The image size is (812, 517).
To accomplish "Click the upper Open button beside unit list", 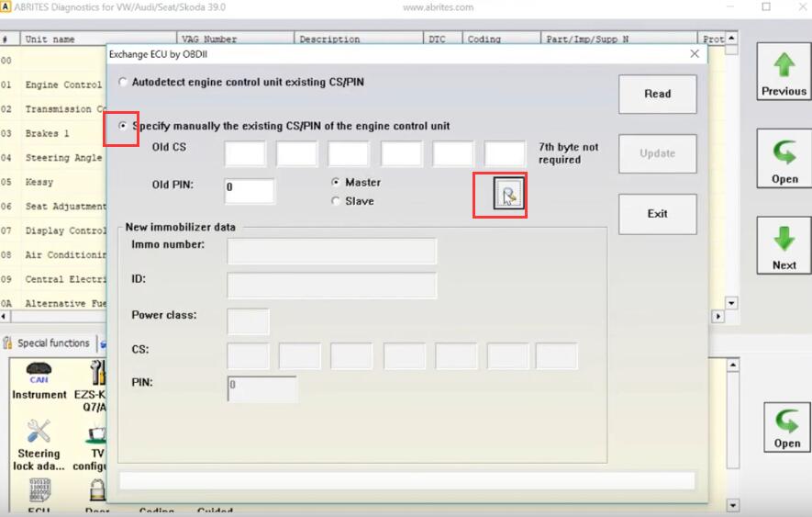I will [784, 158].
